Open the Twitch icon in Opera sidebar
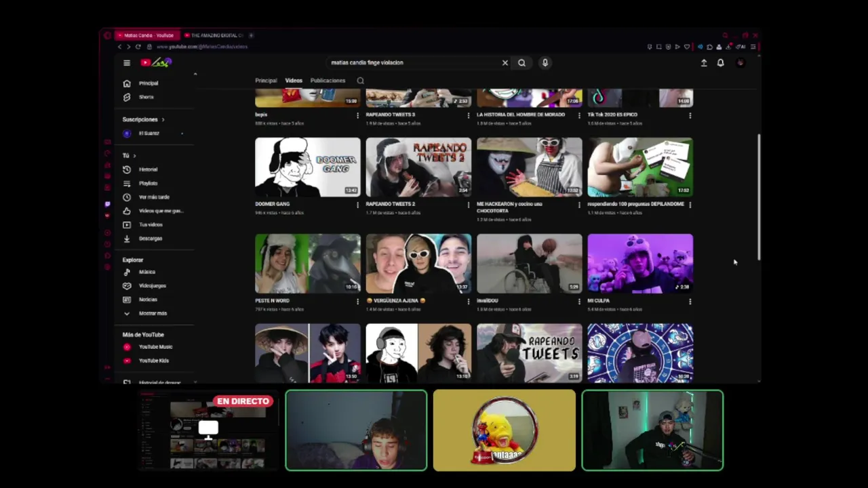868x488 pixels. tap(107, 203)
